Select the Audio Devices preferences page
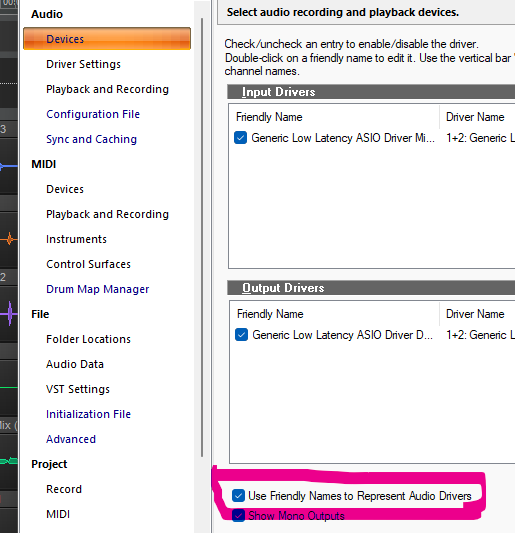The image size is (515, 533). pos(107,39)
